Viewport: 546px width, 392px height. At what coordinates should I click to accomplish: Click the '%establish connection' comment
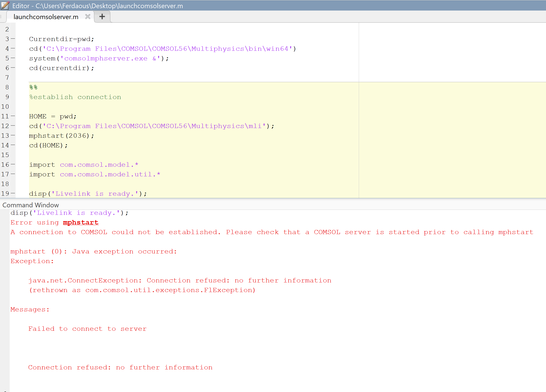click(x=75, y=97)
